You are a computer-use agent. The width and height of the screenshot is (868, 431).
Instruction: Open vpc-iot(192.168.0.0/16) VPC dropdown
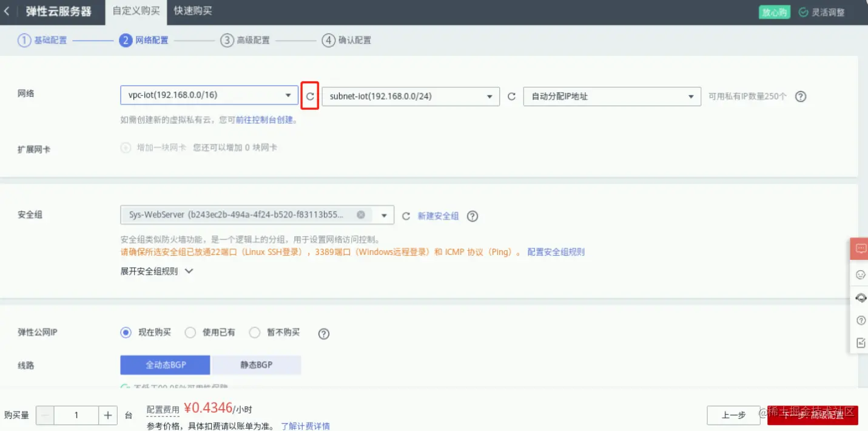click(x=209, y=95)
